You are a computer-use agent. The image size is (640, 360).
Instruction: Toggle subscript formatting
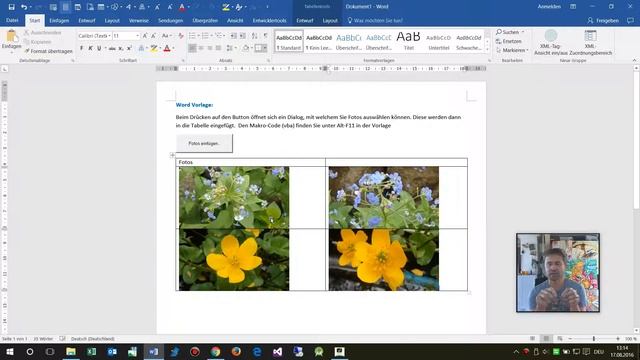(121, 48)
